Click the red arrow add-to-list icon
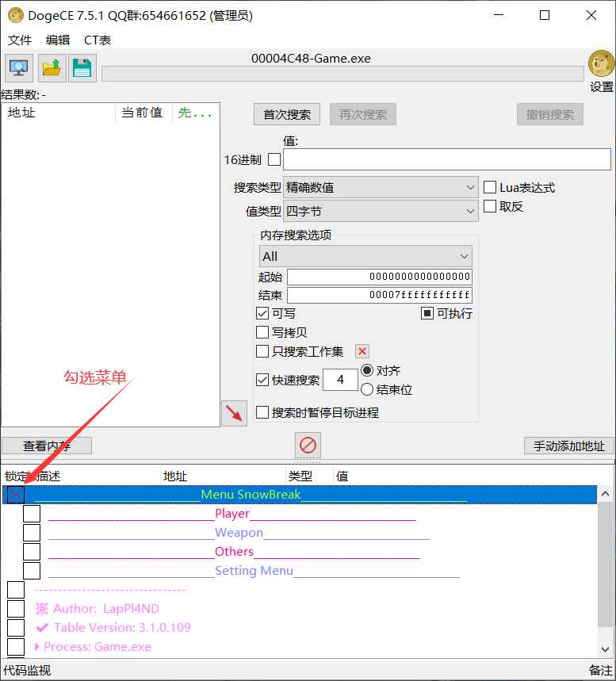This screenshot has height=681, width=616. coord(234,413)
